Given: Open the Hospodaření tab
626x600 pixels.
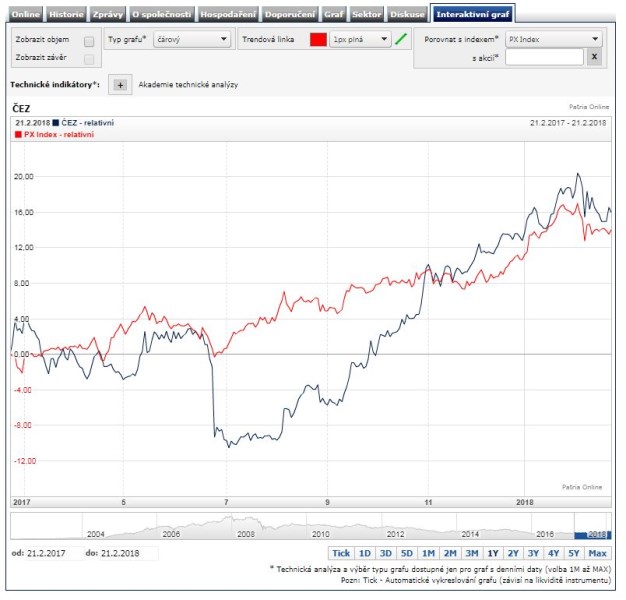Looking at the screenshot, I should coord(228,15).
